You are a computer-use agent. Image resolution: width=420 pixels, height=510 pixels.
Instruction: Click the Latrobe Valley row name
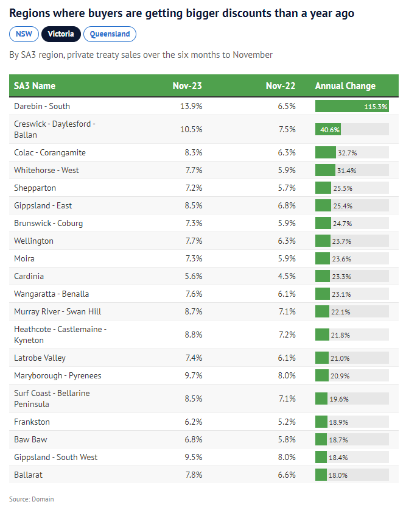pos(40,358)
